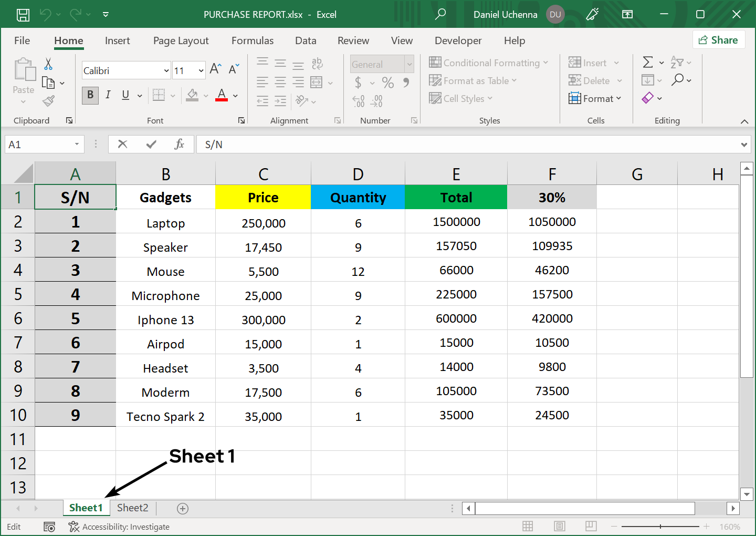The image size is (756, 536).
Task: Open the Calibri font dropdown
Action: click(x=167, y=70)
